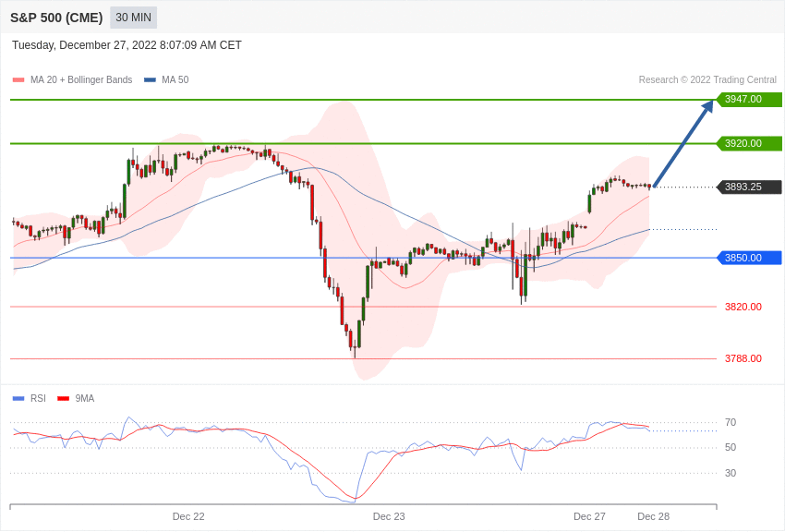Select the 3920.00 resistance price label
This screenshot has height=532, width=785.
tap(749, 144)
